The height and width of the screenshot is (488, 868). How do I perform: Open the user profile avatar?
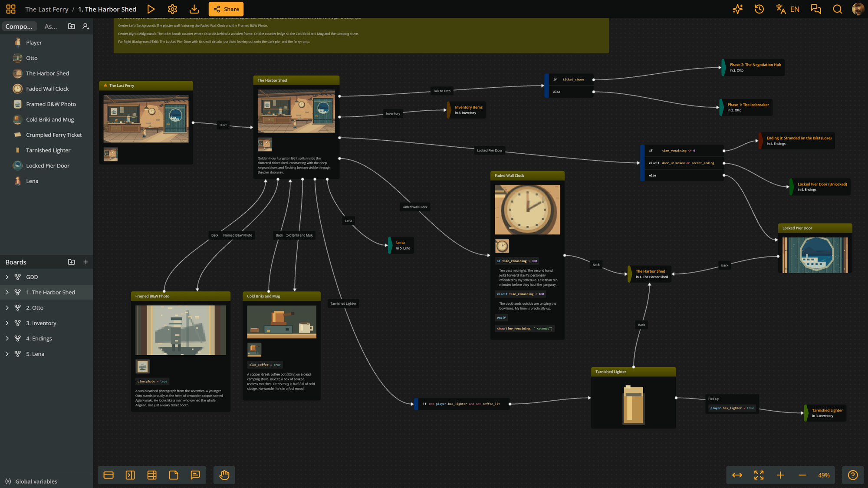(858, 9)
